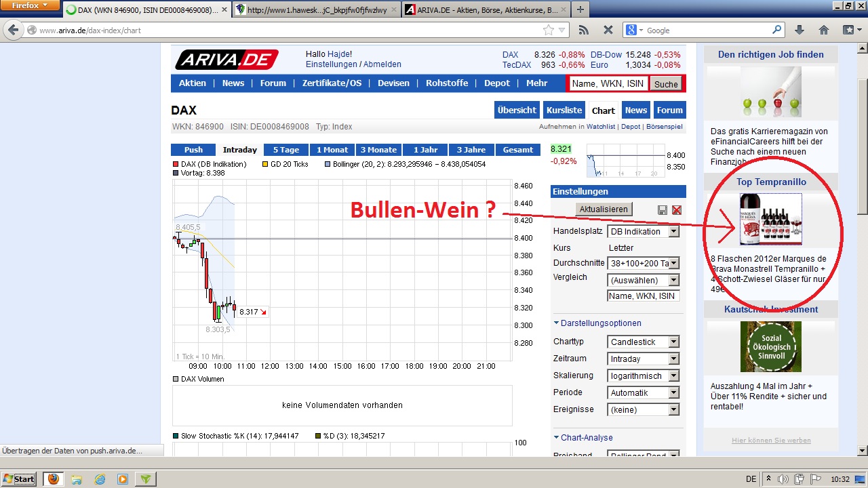The image size is (868, 488).
Task: Click the Kautschuk Investment ad image
Action: (771, 346)
